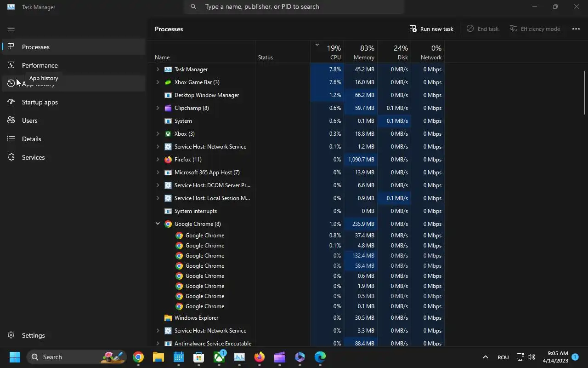Open the hamburger navigation menu
The image size is (588, 368).
(11, 28)
